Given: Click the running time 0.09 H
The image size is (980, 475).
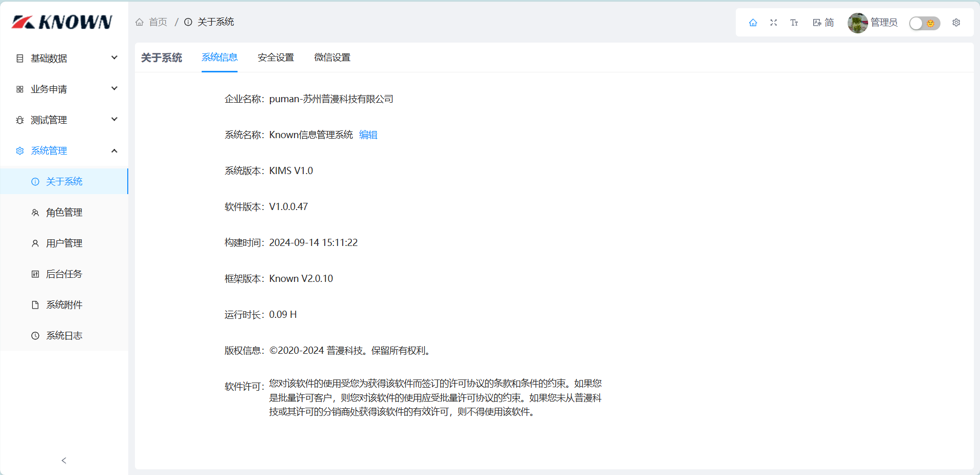Looking at the screenshot, I should 283,314.
